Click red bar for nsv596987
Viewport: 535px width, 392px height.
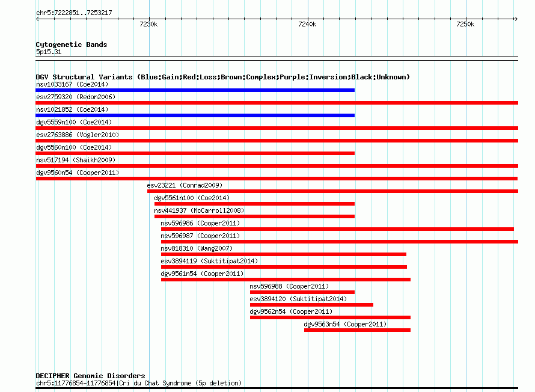pyautogui.click(x=340, y=242)
